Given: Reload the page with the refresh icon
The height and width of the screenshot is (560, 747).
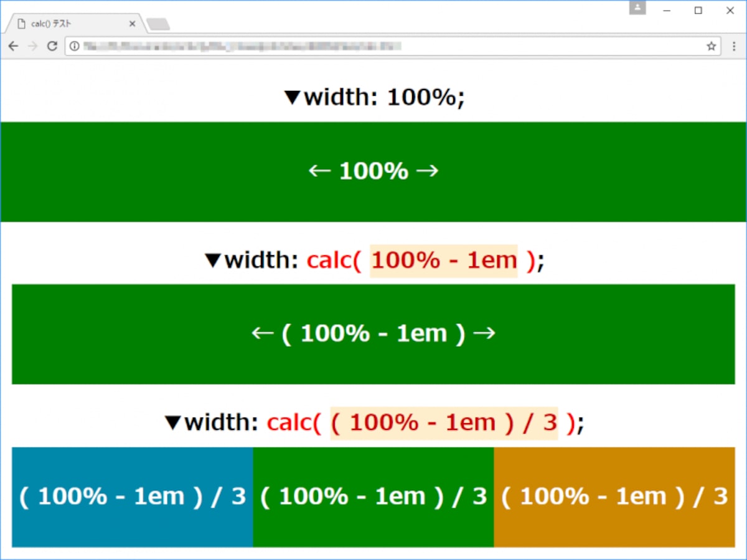Looking at the screenshot, I should (x=52, y=46).
